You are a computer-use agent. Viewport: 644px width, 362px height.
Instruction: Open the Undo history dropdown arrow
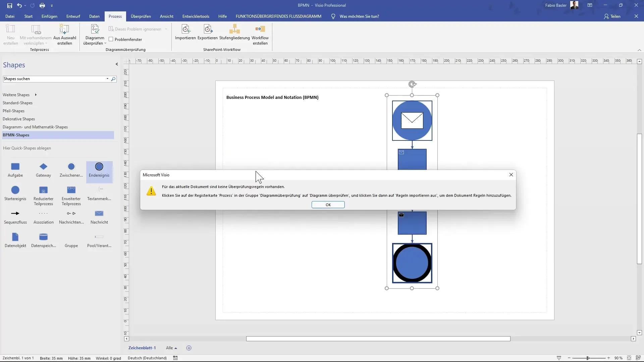coord(25,6)
